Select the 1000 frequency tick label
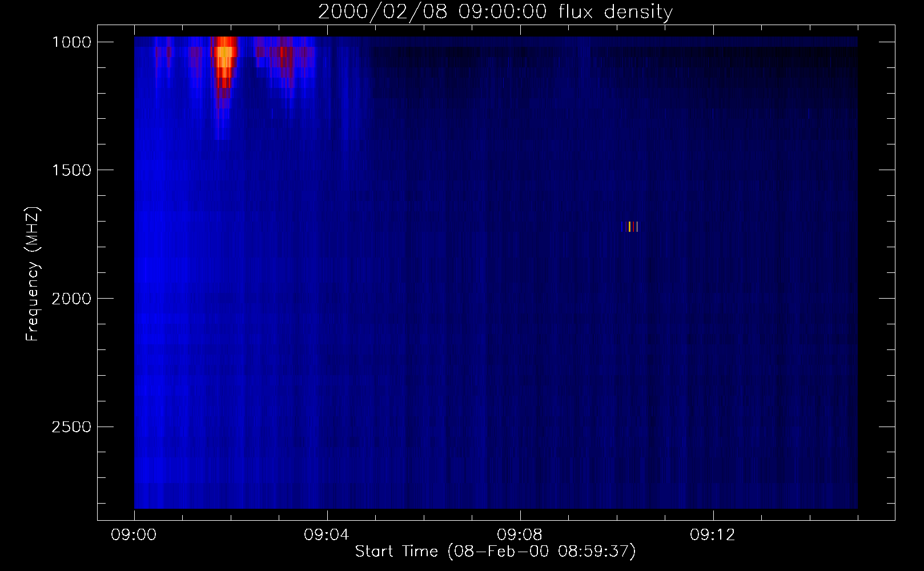924x571 pixels. 71,42
